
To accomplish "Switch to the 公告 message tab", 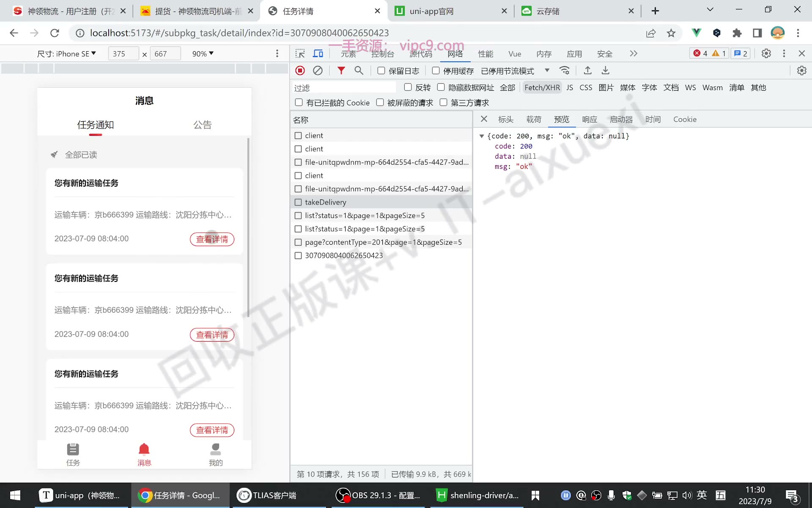I will (203, 125).
